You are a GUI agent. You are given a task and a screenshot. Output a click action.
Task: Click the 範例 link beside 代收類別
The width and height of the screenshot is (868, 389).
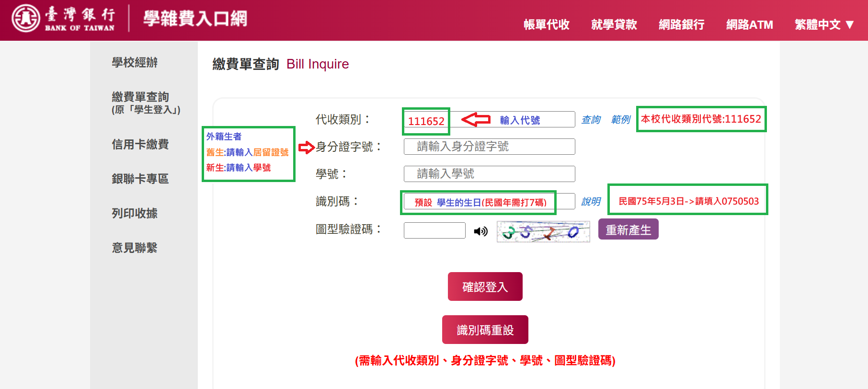coord(620,119)
